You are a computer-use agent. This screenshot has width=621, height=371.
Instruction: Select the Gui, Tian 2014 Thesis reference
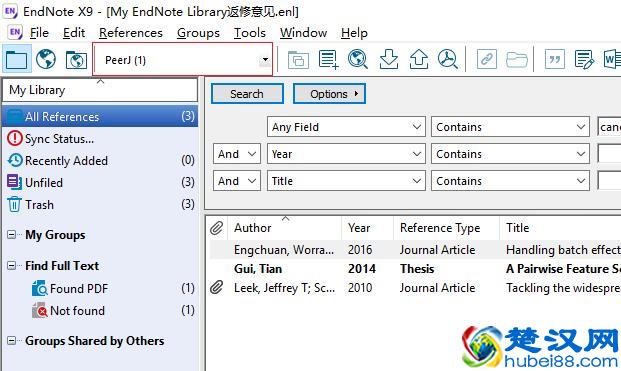point(415,269)
